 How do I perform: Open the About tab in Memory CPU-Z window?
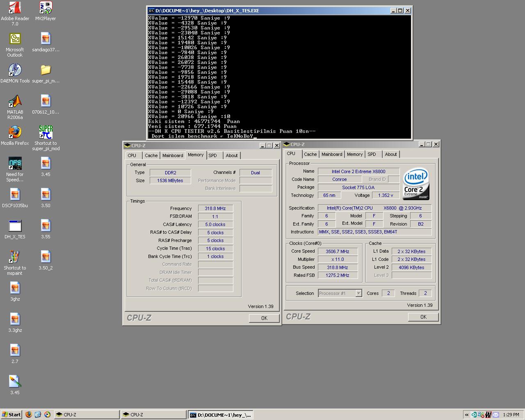point(232,155)
